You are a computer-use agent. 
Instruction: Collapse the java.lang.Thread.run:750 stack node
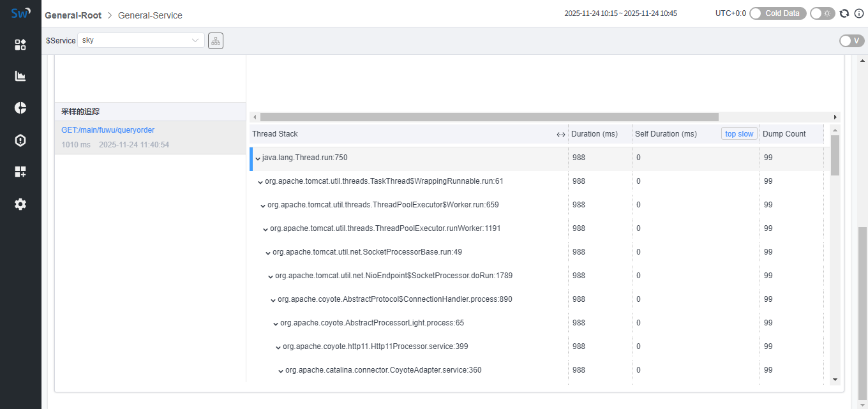258,158
